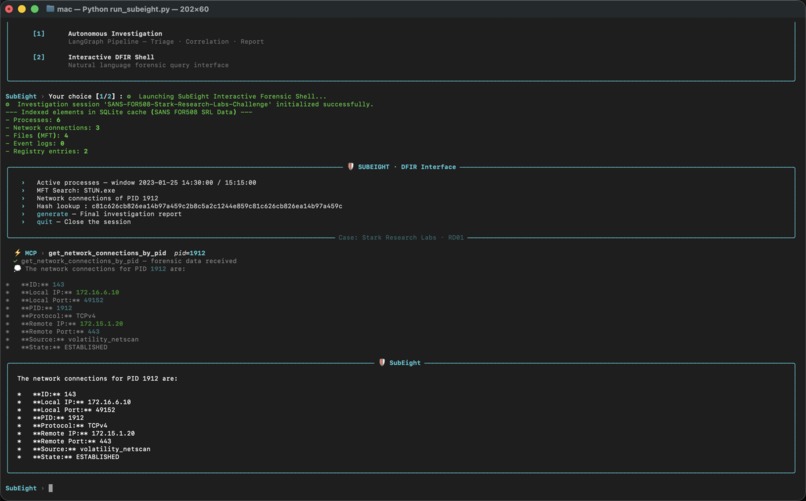Viewport: 806px width, 501px height.
Task: Click the 'Hash lookup' hash string
Action: [x=217, y=206]
